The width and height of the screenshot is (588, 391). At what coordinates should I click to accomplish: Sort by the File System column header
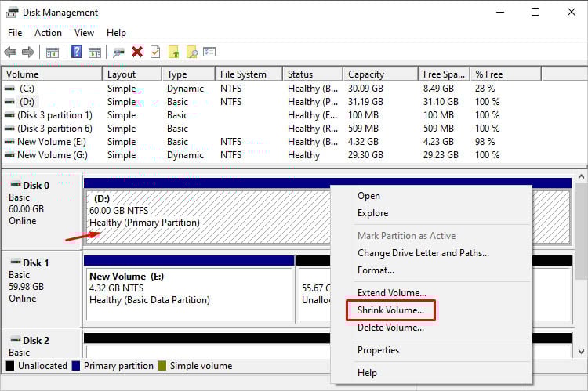click(243, 74)
